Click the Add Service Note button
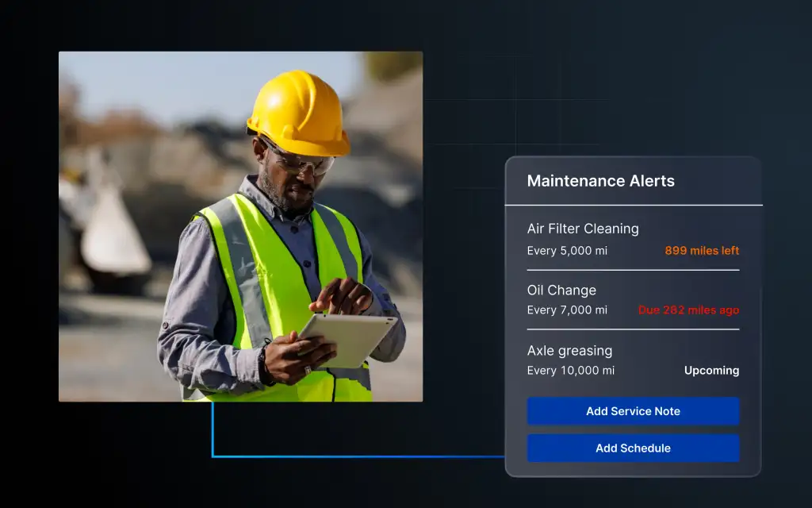812x508 pixels. tap(633, 411)
